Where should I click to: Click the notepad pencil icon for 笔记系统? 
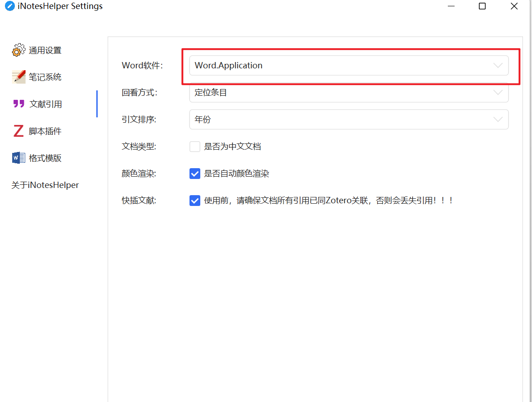[18, 77]
